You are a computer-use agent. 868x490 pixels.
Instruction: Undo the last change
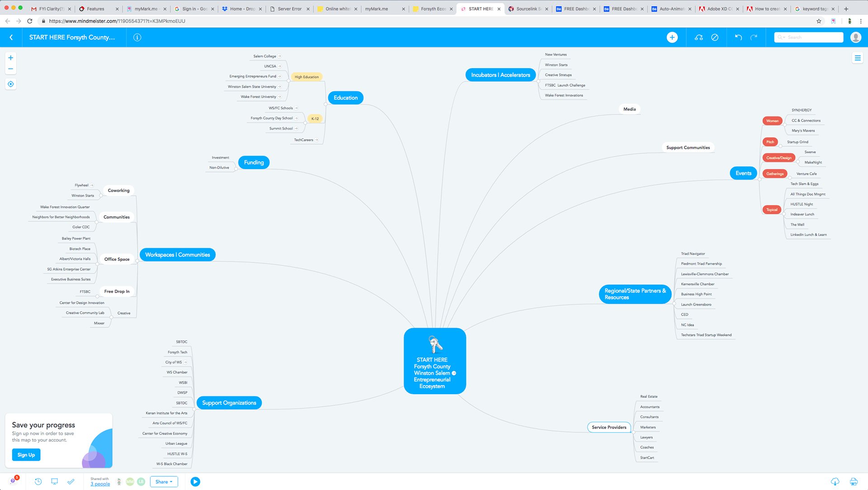(738, 38)
